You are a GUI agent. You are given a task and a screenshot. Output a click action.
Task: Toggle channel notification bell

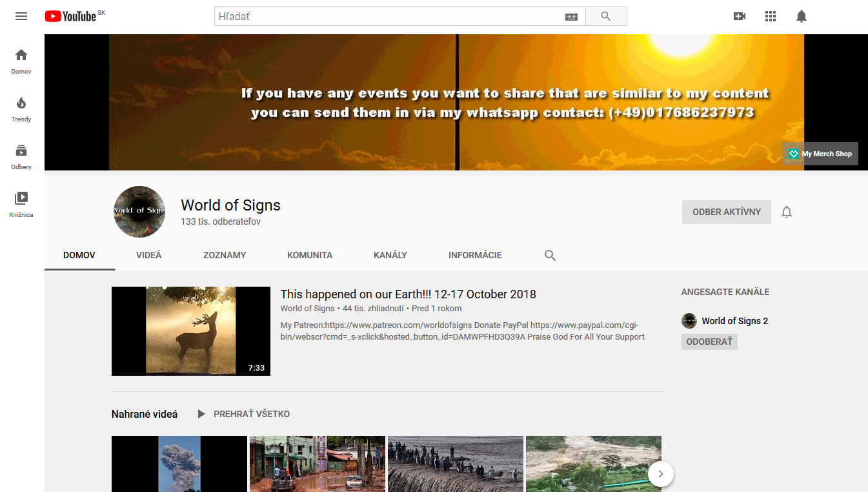point(787,212)
